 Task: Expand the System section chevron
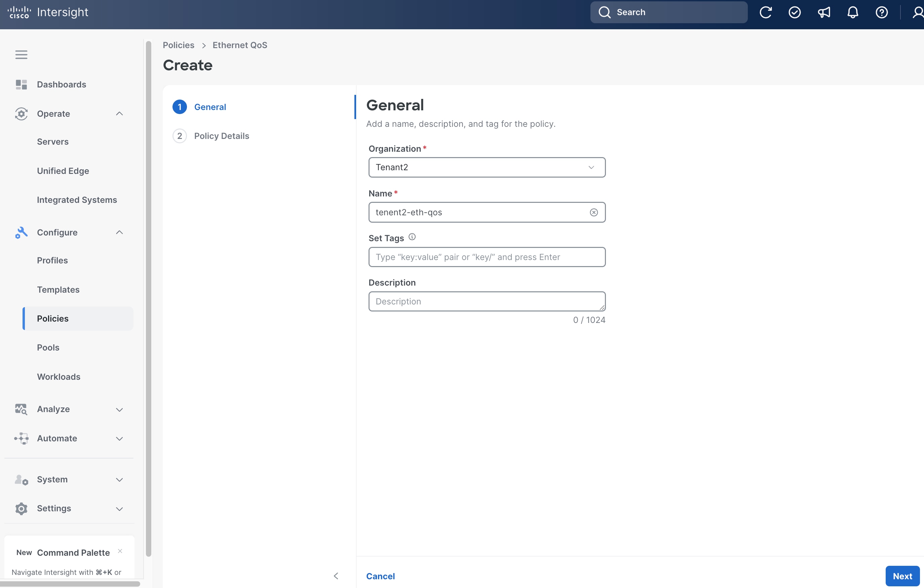[119, 480]
